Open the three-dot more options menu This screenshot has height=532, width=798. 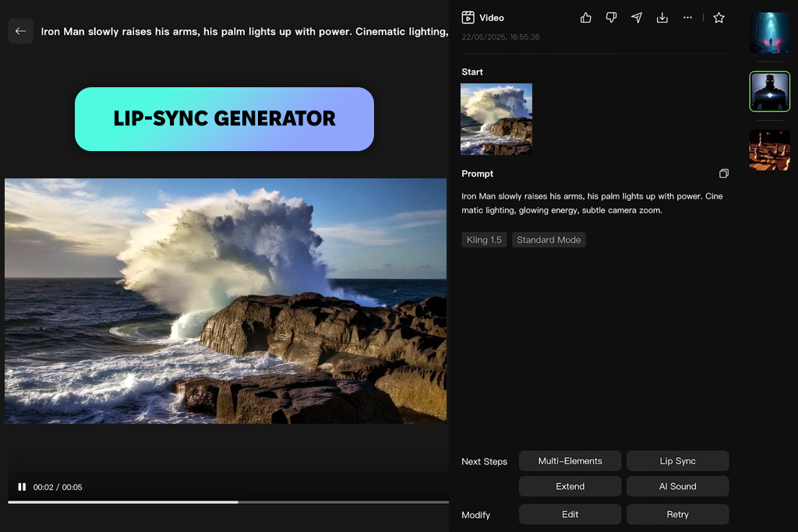click(x=687, y=18)
